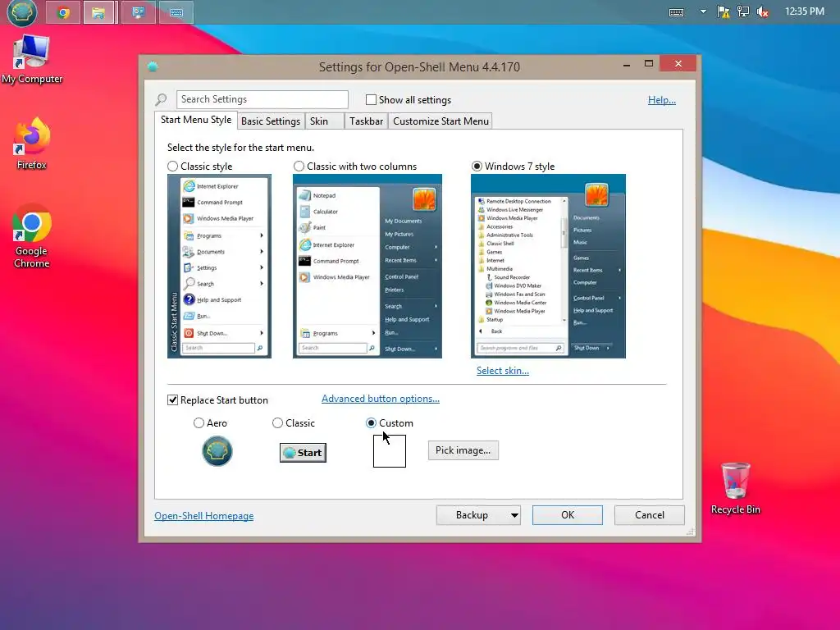Open the Select skin link
This screenshot has width=840, height=630.
(x=503, y=371)
